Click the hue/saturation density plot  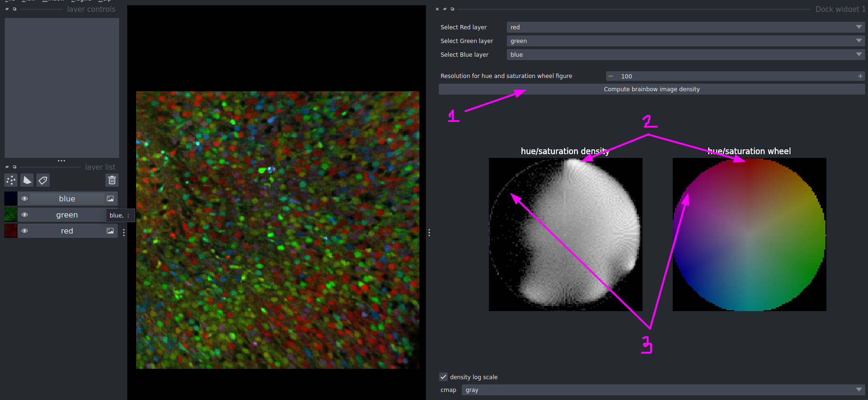pos(565,235)
